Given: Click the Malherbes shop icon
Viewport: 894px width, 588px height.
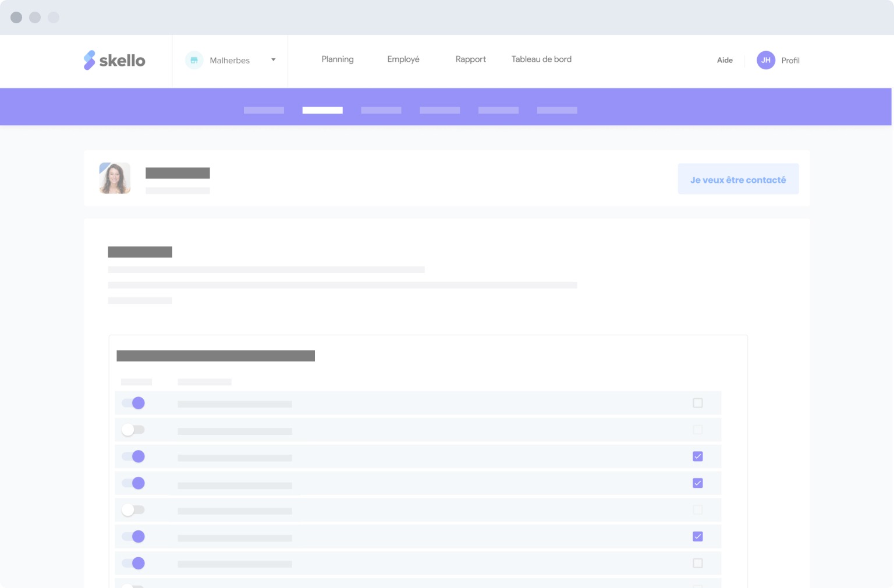Looking at the screenshot, I should (x=194, y=60).
